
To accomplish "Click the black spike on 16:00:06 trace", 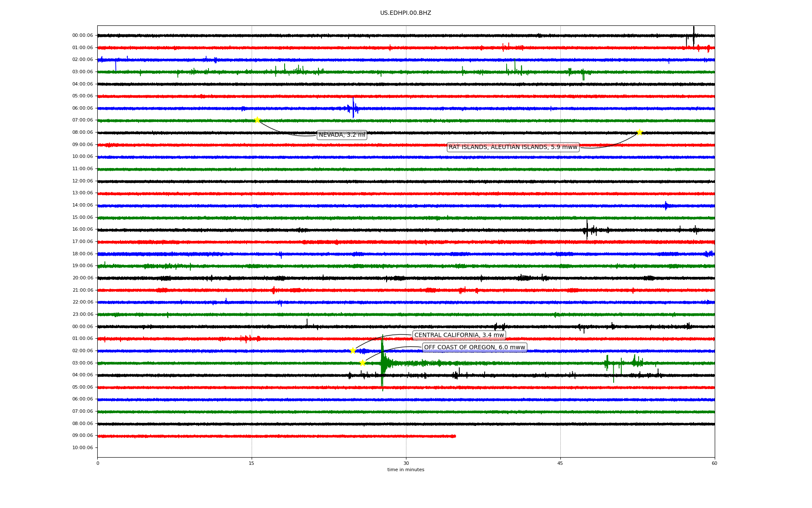I will tap(587, 229).
